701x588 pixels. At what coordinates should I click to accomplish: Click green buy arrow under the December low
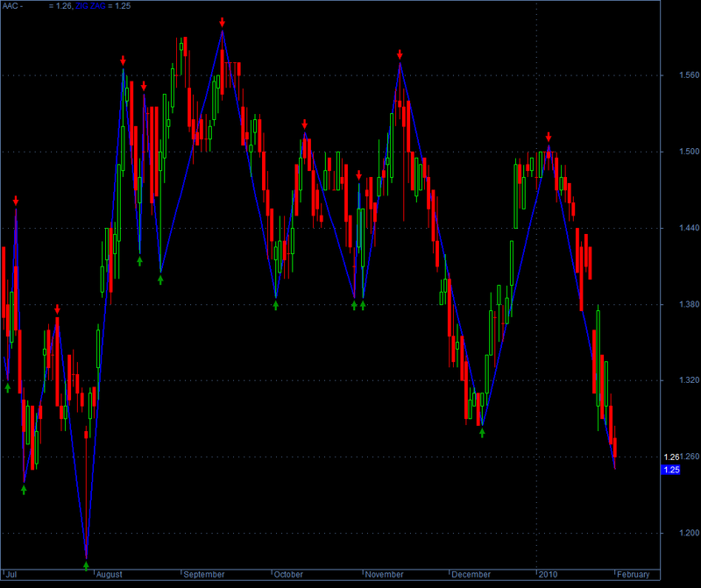[482, 432]
